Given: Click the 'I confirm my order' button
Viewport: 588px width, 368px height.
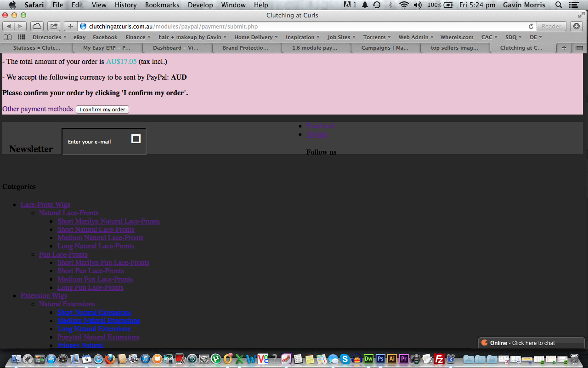Looking at the screenshot, I should [102, 109].
